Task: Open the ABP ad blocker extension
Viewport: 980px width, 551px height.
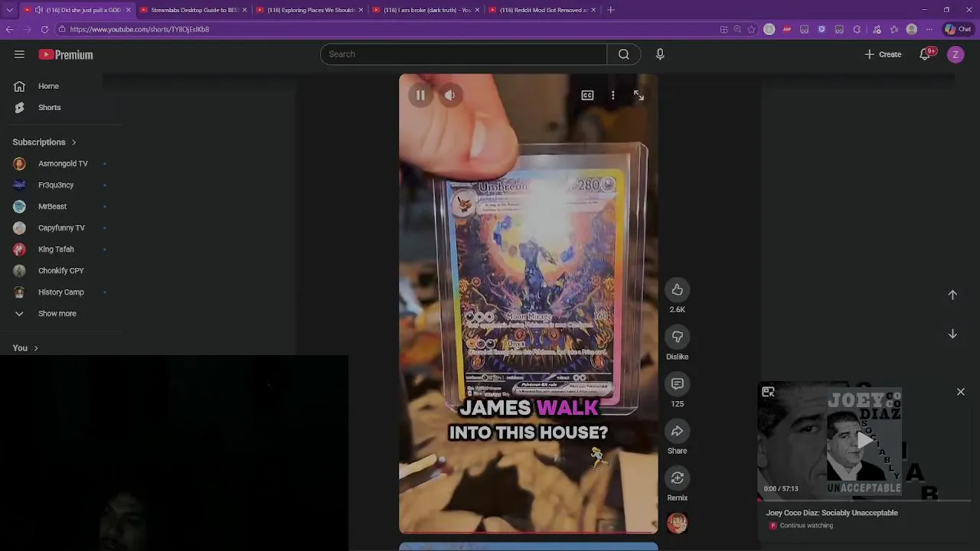Action: [787, 29]
